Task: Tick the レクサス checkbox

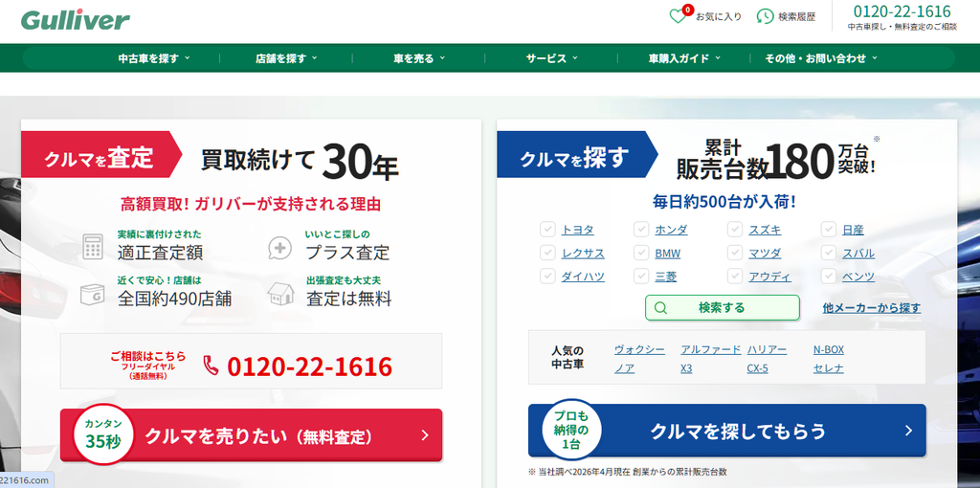Action: click(547, 253)
